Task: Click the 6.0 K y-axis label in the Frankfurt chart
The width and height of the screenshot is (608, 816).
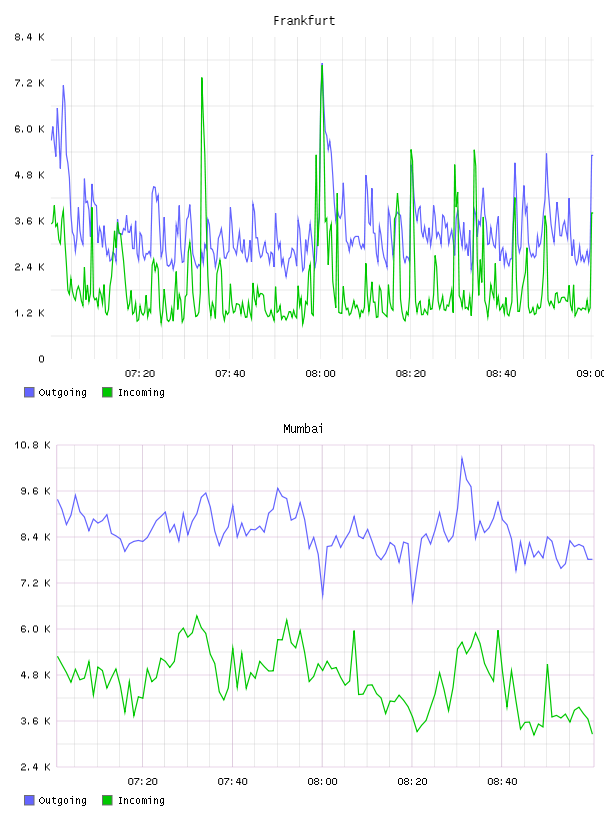Action: (29, 129)
